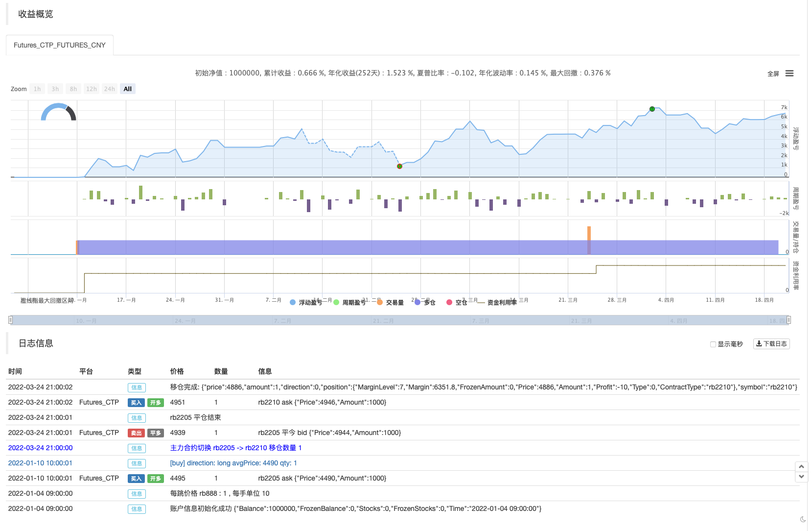
Task: Click the 价格 column header
Action: coord(177,371)
